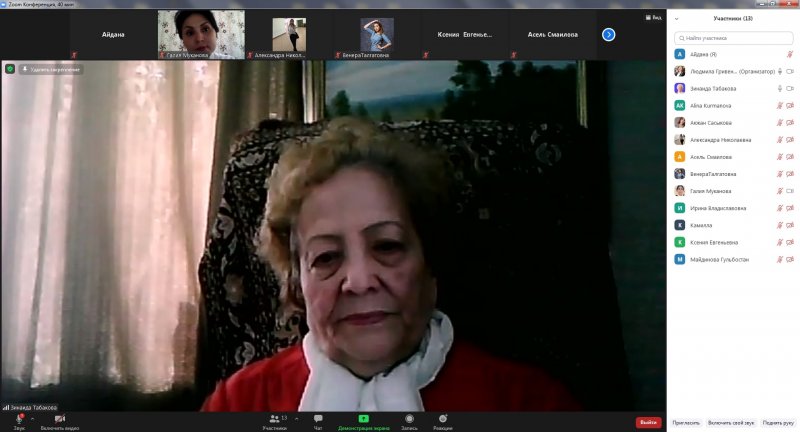Click muted mic icon for Ксения Евгеньевна

click(x=780, y=242)
